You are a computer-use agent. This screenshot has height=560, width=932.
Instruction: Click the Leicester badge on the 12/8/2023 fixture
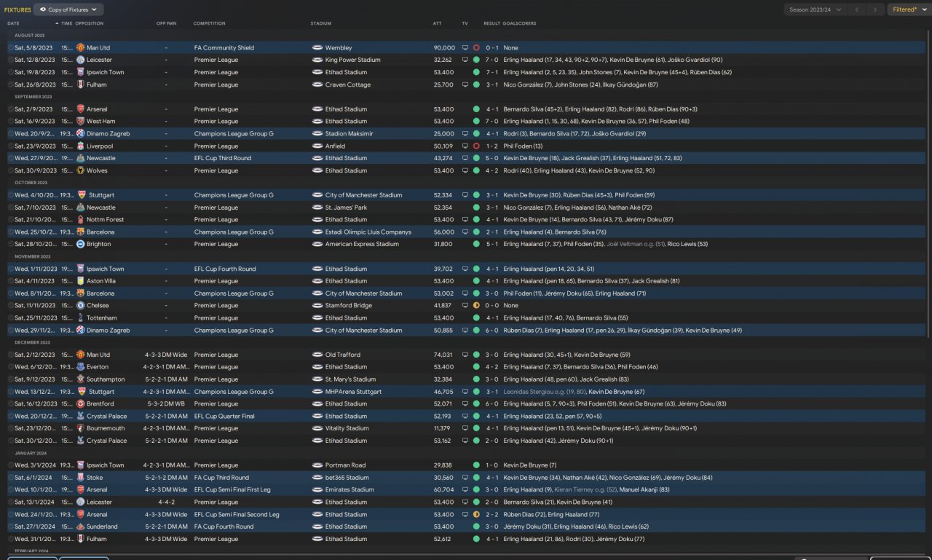click(x=80, y=60)
